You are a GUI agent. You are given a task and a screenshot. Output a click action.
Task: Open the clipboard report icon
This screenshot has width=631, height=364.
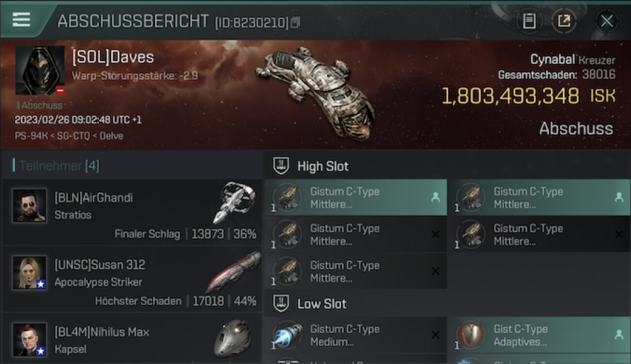pos(529,21)
